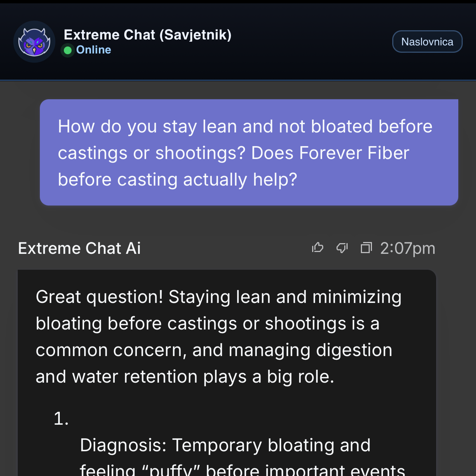The image size is (476, 476).
Task: Click the Diagnosis line in the reply
Action: (x=225, y=445)
